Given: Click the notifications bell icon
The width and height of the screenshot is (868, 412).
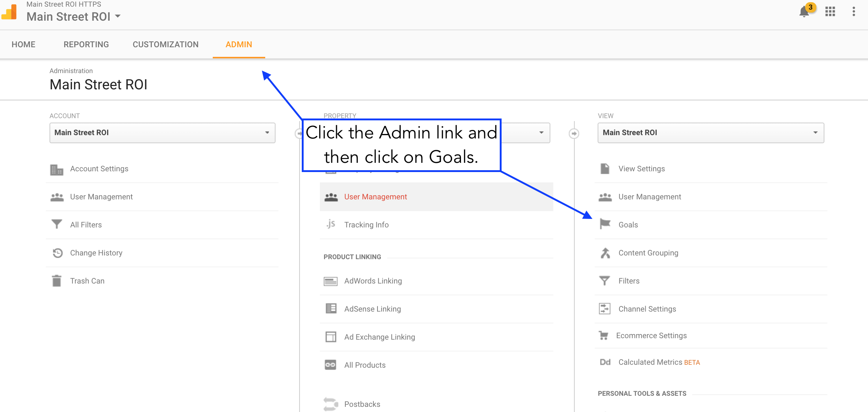Looking at the screenshot, I should (804, 12).
